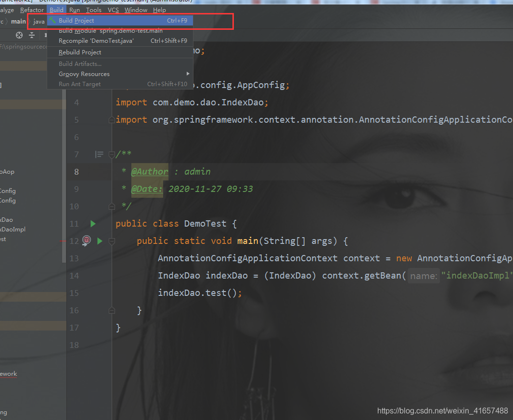Click the fold end marker on line 16
The width and height of the screenshot is (513, 420).
(112, 310)
